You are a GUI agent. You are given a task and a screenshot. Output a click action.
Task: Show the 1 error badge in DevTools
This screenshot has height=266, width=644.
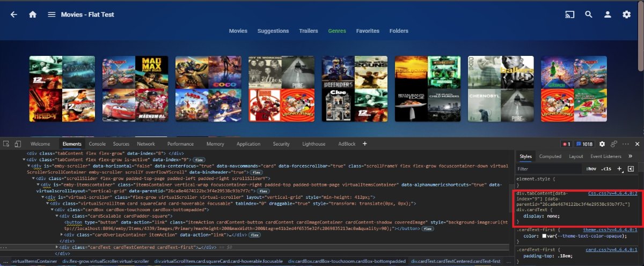(566, 144)
